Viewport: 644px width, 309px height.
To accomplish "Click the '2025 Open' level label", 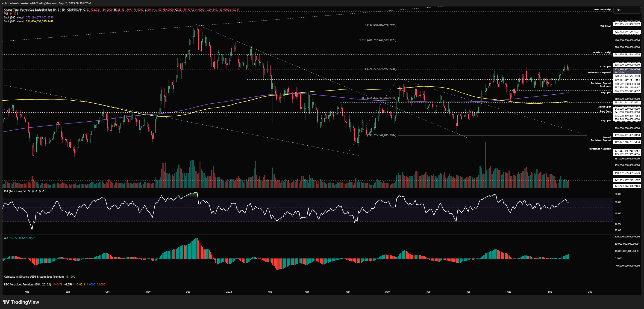I will click(605, 67).
